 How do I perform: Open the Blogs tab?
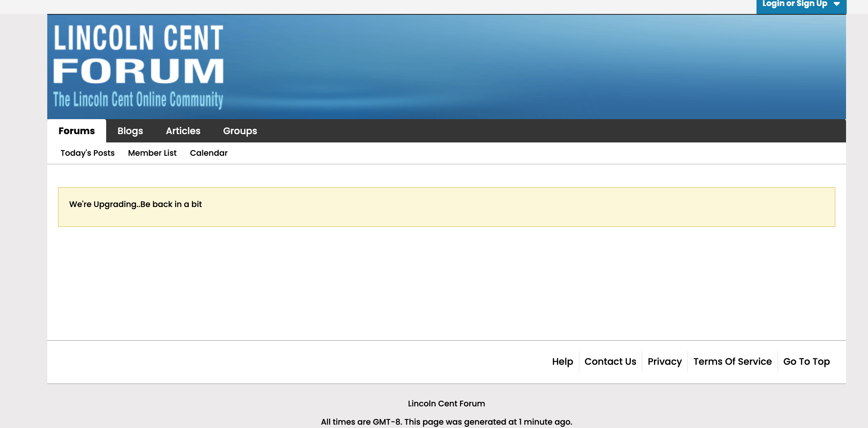[130, 131]
